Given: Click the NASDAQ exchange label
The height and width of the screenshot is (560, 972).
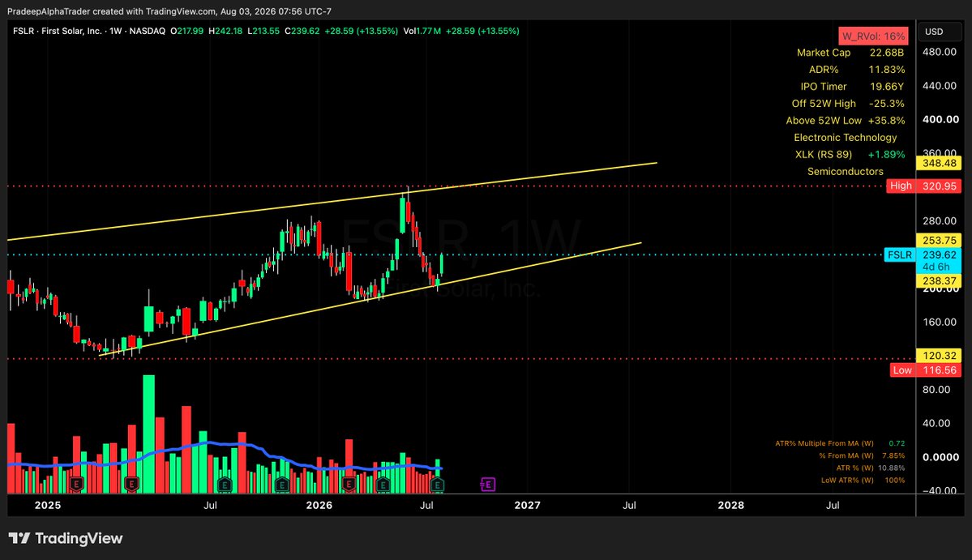Looking at the screenshot, I should click(148, 31).
